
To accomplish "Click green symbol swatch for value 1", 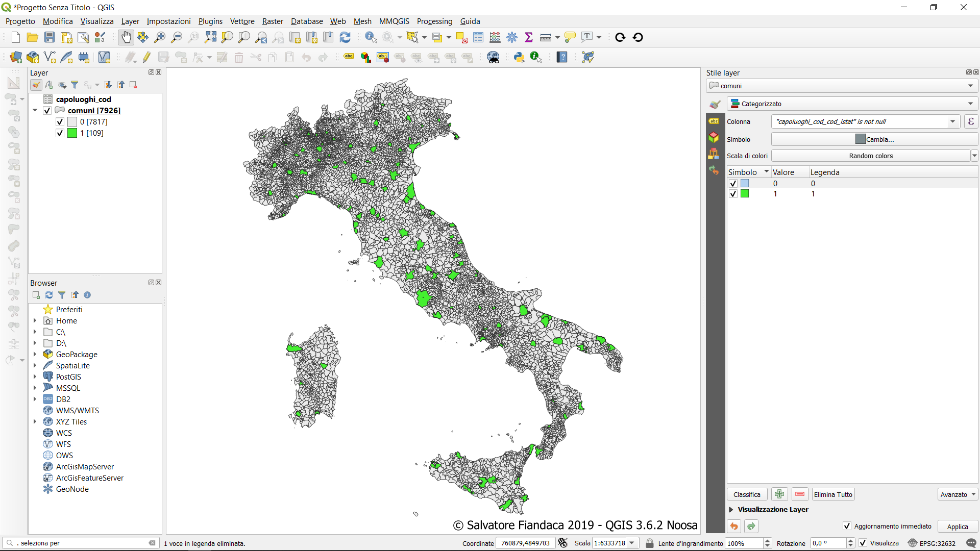I will [x=745, y=194].
